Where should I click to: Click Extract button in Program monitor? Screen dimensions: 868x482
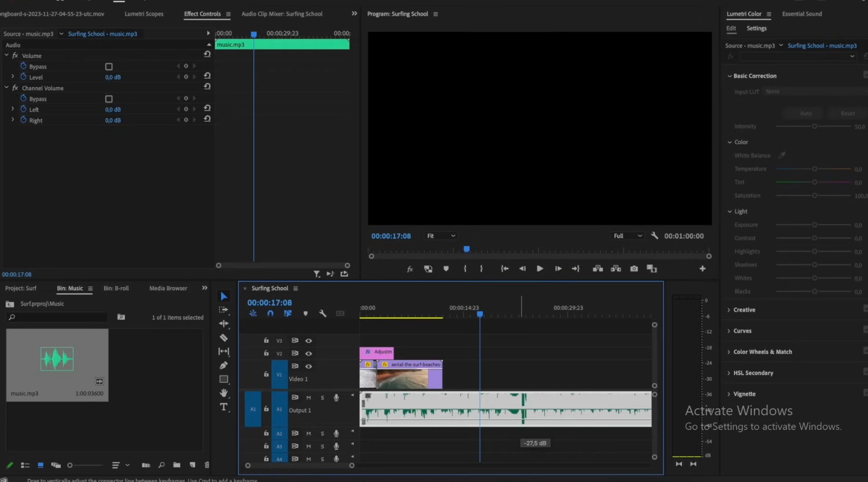tap(616, 269)
